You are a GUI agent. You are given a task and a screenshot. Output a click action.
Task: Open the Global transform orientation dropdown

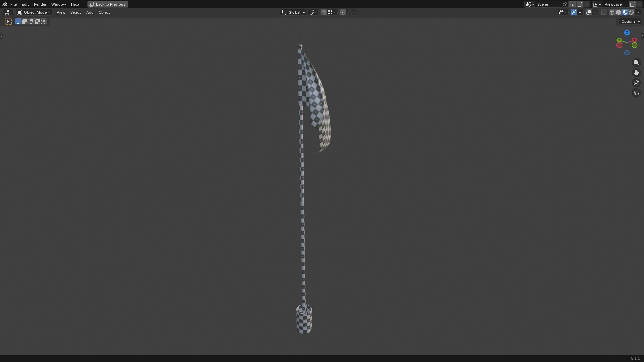point(293,12)
